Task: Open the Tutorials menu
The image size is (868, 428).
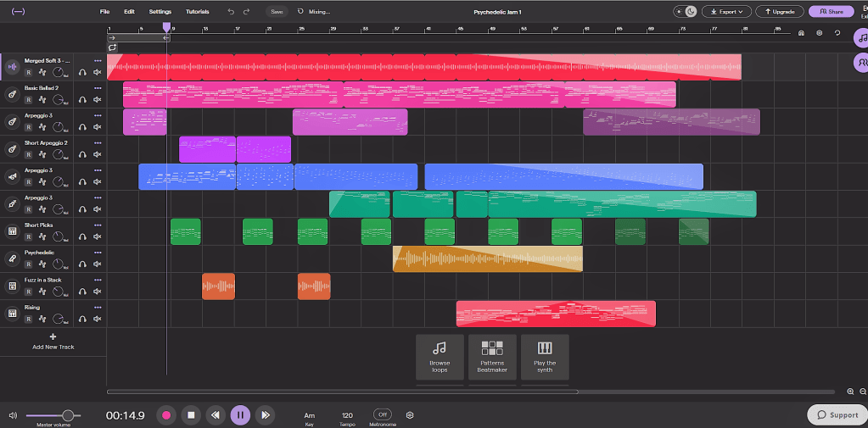Action: click(x=198, y=12)
